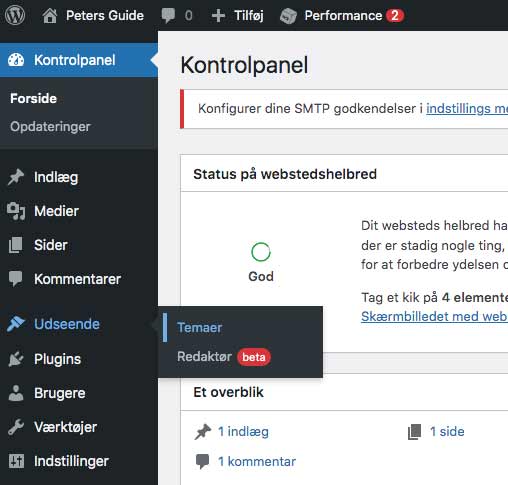The width and height of the screenshot is (508, 485).
Task: Open the Værktøjer menu
Action: (65, 427)
